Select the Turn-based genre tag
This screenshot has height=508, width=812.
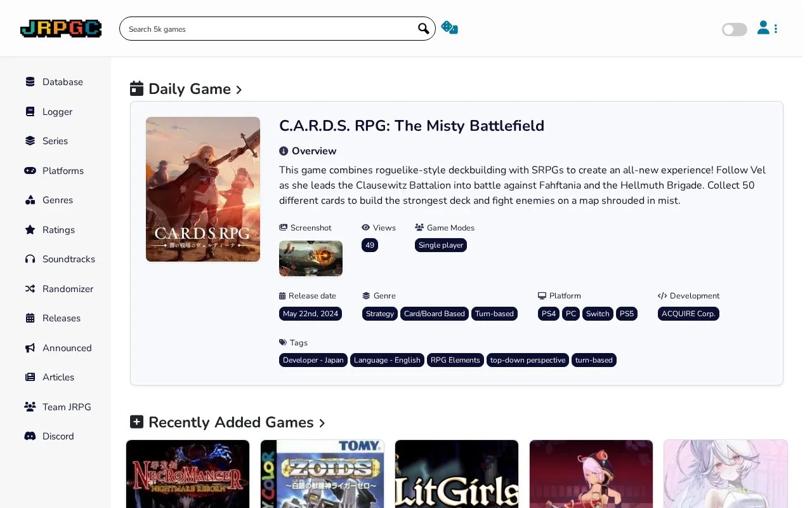(494, 314)
